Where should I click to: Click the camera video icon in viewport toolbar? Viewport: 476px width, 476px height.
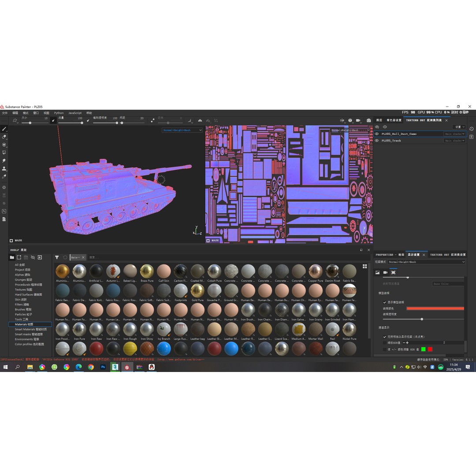pyautogui.click(x=358, y=120)
